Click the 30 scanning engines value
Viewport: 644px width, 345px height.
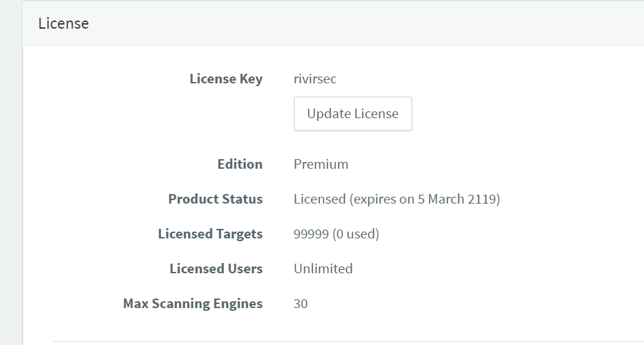[300, 303]
